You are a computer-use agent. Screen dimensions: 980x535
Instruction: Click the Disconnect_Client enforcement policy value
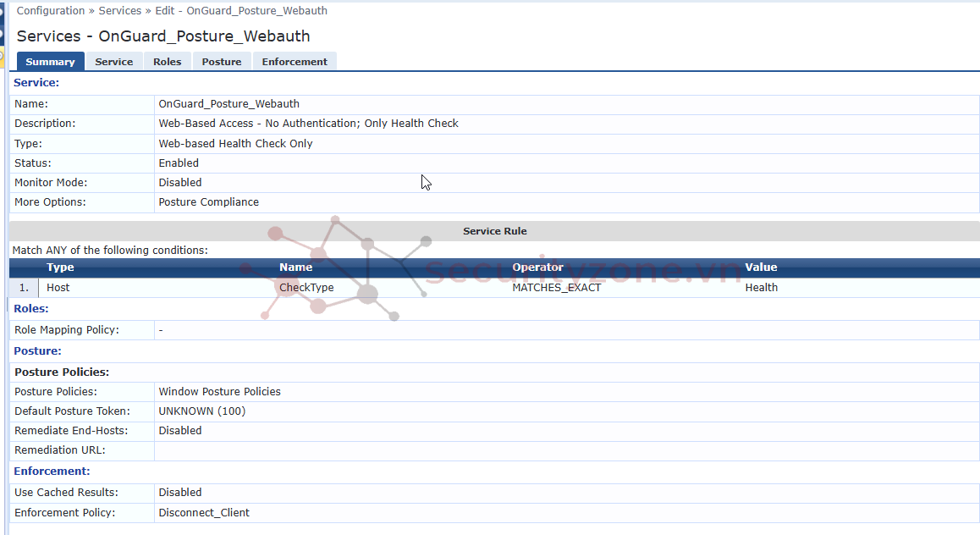pos(204,512)
